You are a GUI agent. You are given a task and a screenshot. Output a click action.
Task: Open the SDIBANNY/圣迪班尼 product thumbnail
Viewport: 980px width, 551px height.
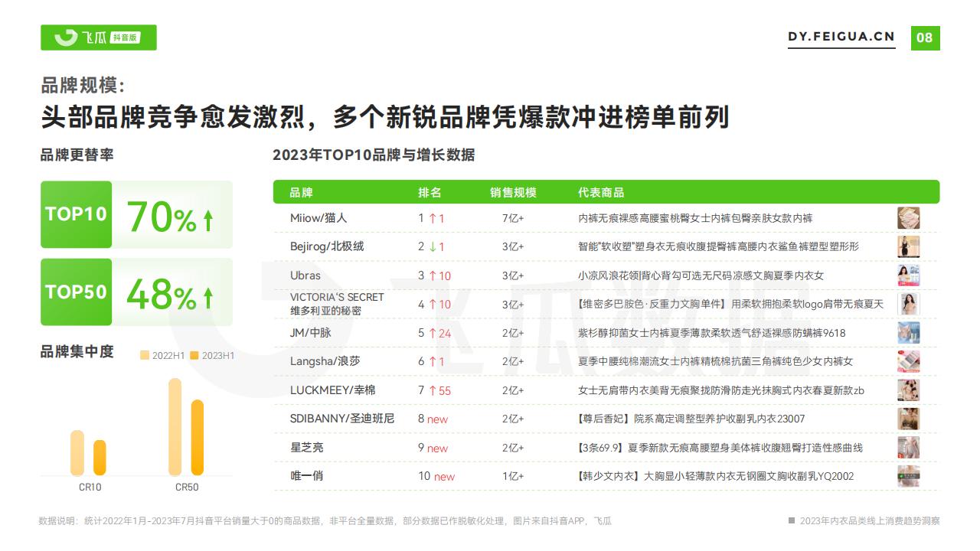click(x=909, y=419)
